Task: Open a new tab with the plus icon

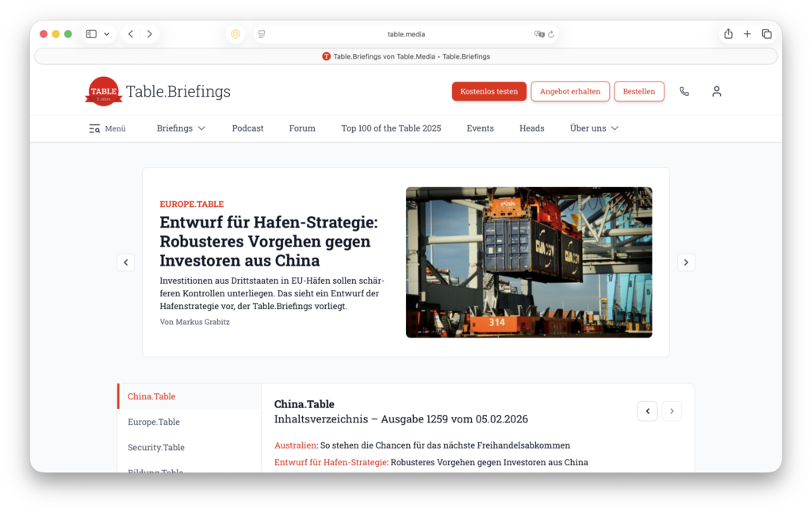Action: [x=746, y=33]
